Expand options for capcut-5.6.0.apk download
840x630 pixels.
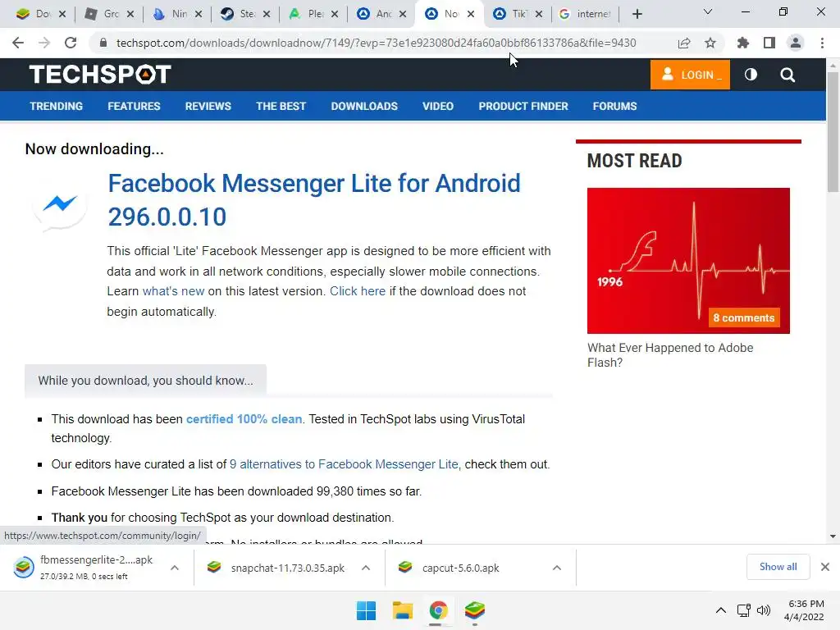point(557,568)
